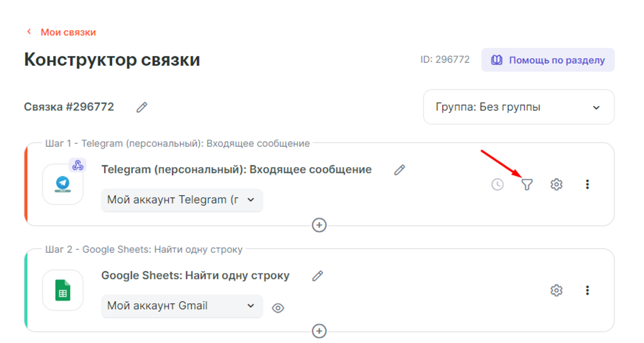Rename the Telegram incoming message step

[399, 170]
